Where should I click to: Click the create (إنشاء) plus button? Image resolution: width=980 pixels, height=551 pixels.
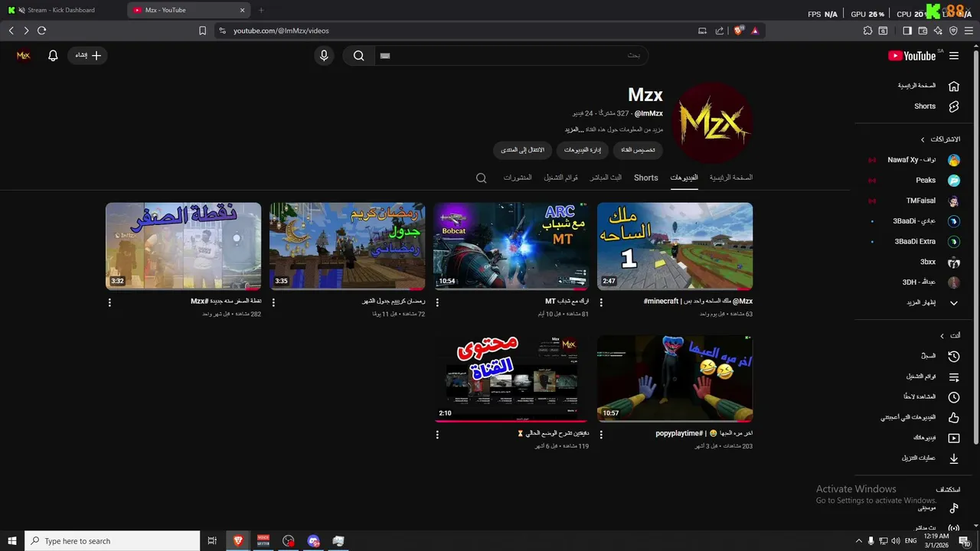pos(88,56)
